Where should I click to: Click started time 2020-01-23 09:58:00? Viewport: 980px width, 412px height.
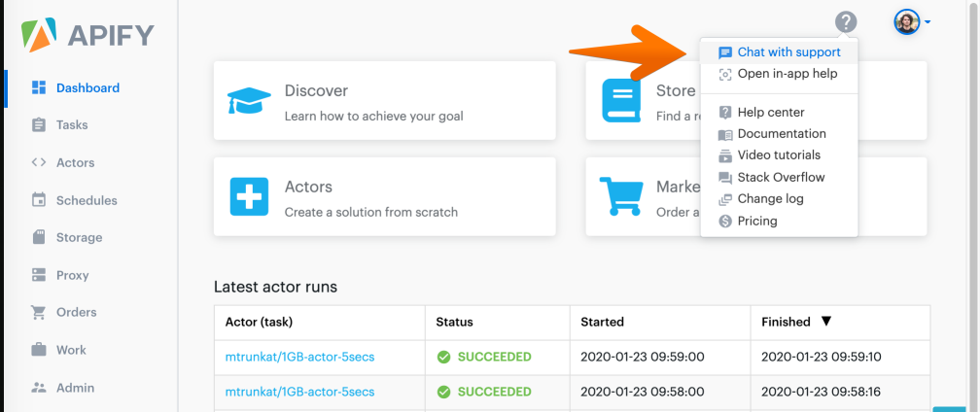pos(643,392)
